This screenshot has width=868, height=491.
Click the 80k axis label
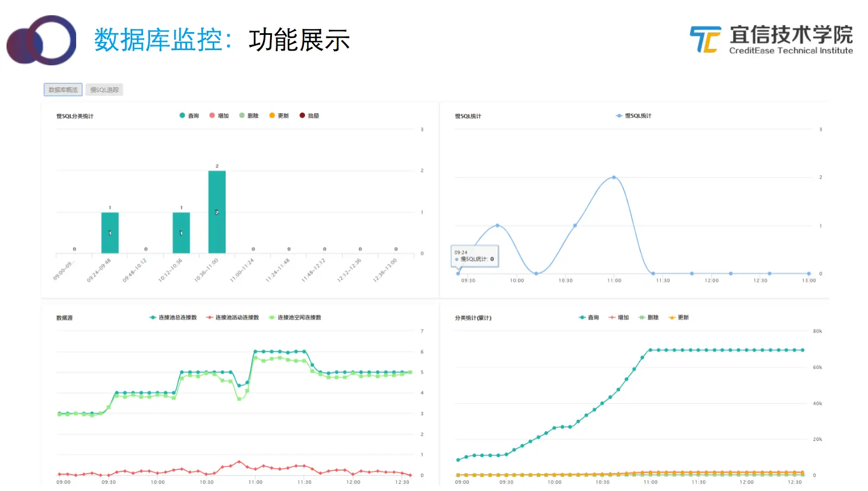(817, 331)
